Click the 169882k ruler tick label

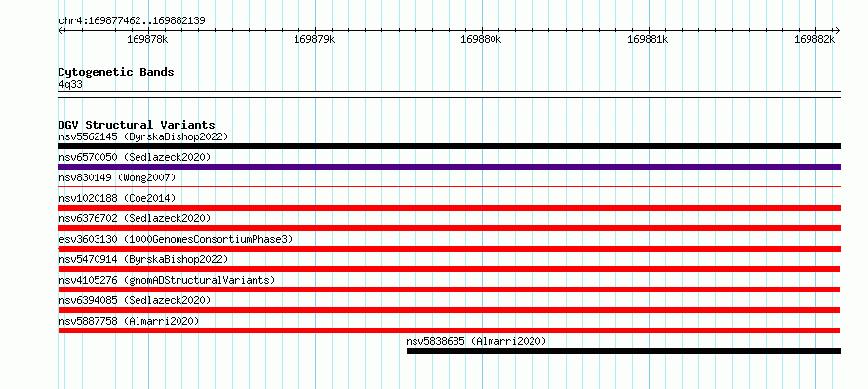[x=814, y=39]
